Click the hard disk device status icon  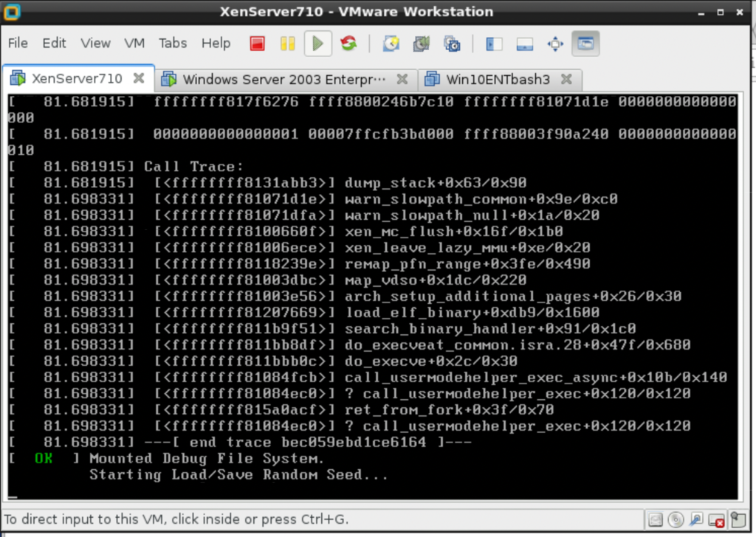pos(656,520)
